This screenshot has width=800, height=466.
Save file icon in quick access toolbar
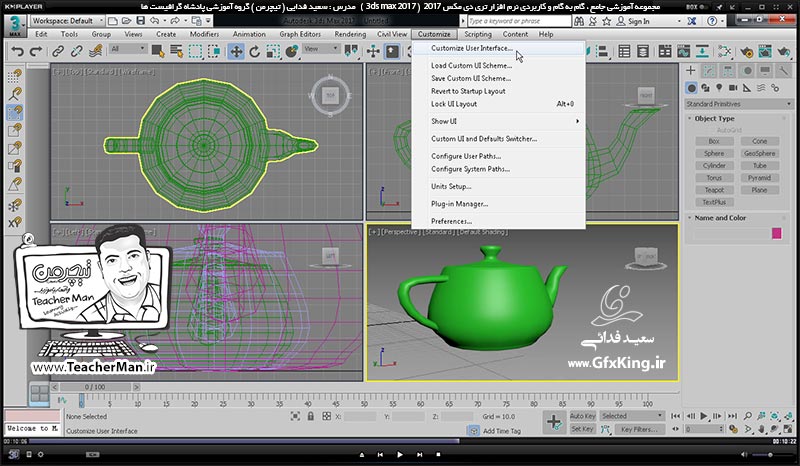tap(140, 21)
